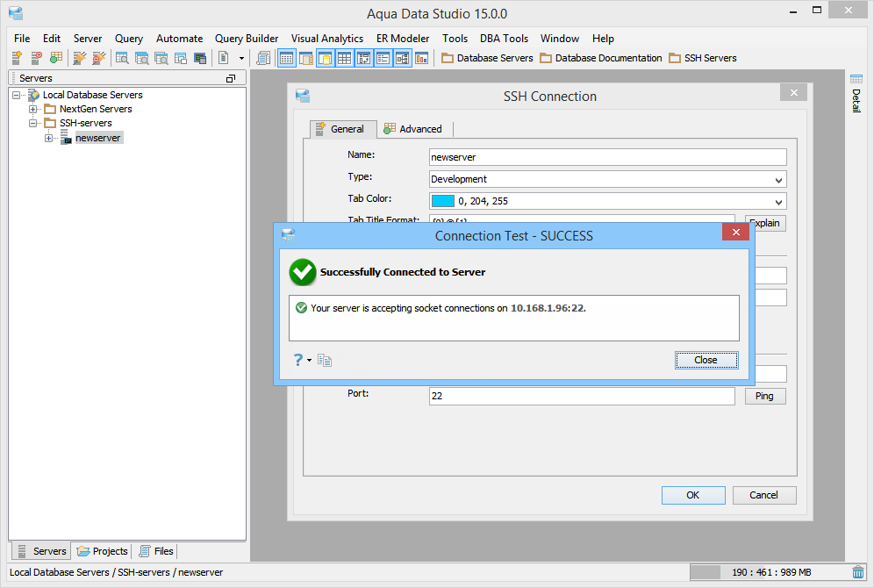Select the Local Database Servers root node
The width and height of the screenshot is (874, 588).
92,96
